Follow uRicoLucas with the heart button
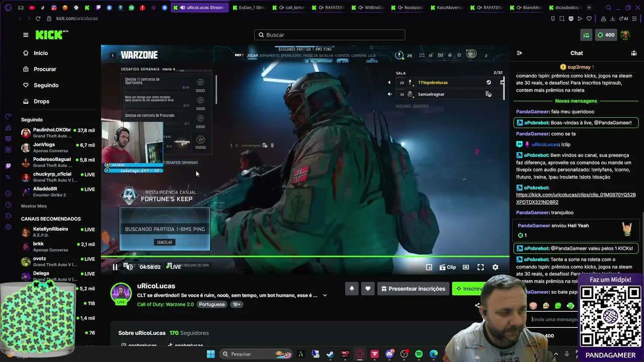The image size is (644, 362). click(368, 289)
